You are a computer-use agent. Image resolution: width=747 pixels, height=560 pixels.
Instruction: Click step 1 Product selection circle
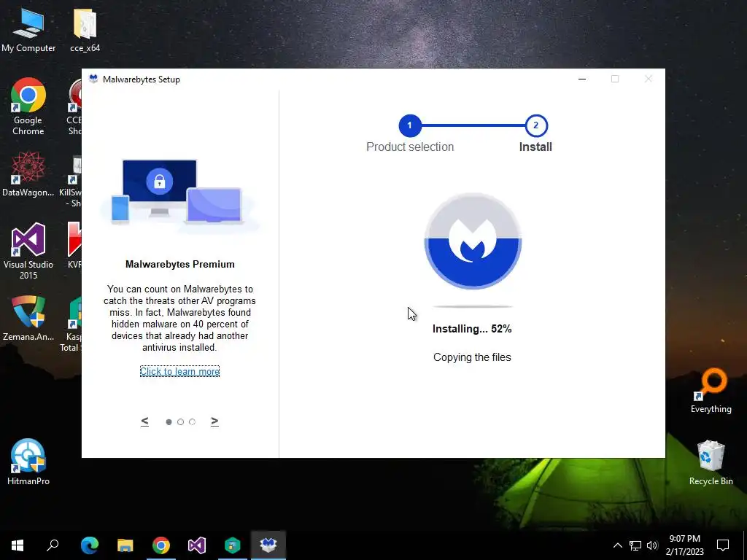point(410,125)
